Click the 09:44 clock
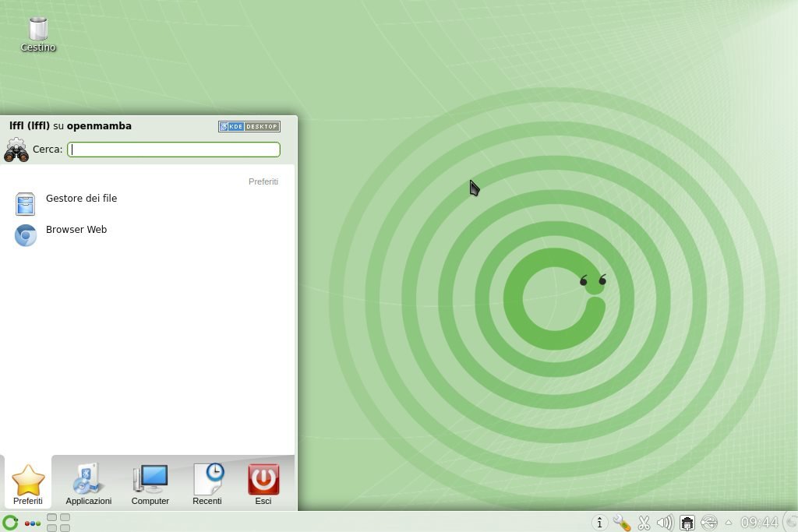798x532 pixels. point(759,523)
